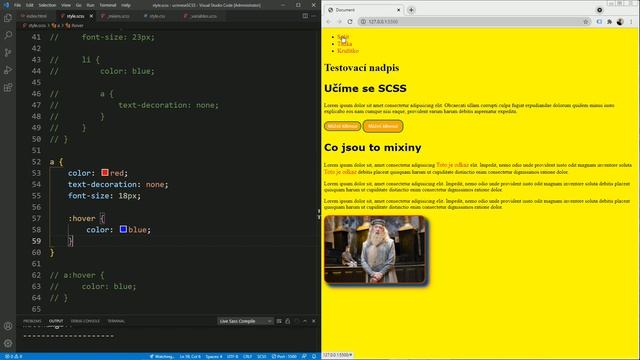Open the File menu
This screenshot has width=640, height=360.
click(x=17, y=5)
